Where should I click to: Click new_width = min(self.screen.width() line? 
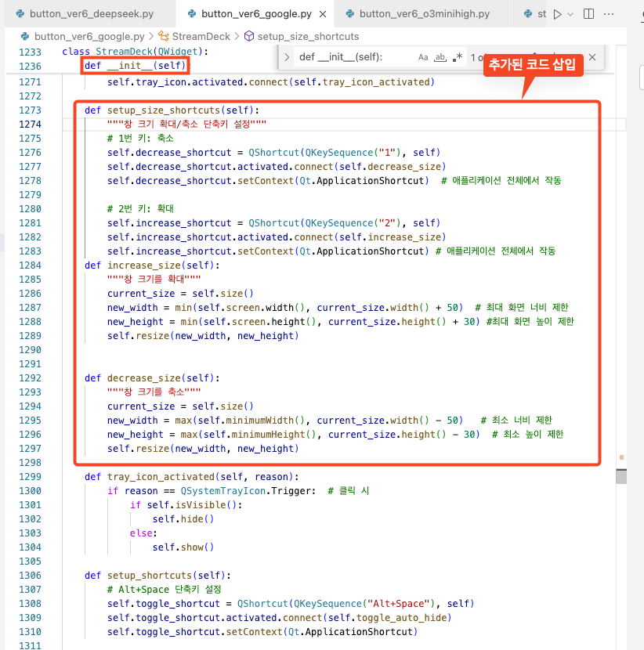pyautogui.click(x=338, y=308)
